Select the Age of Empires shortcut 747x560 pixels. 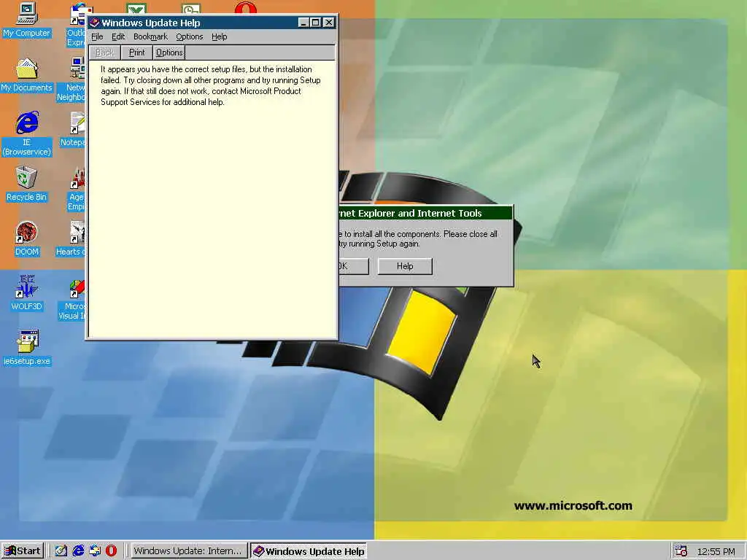pos(76,190)
